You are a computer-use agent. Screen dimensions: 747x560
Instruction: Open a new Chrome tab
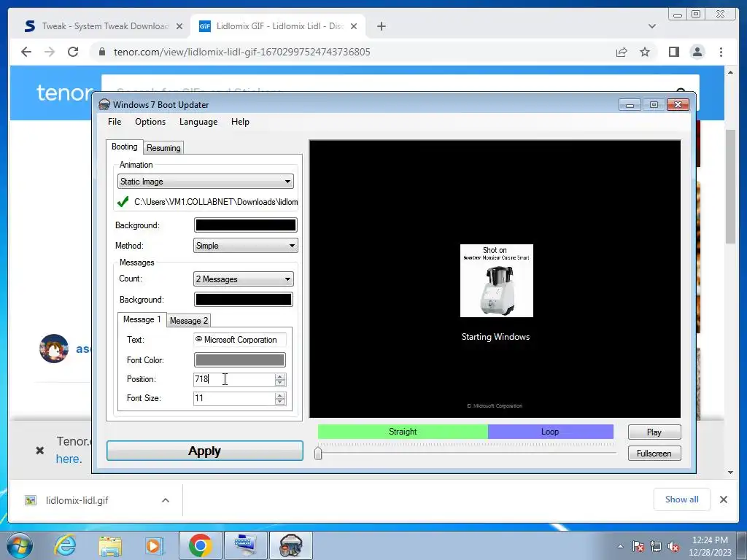tap(381, 26)
